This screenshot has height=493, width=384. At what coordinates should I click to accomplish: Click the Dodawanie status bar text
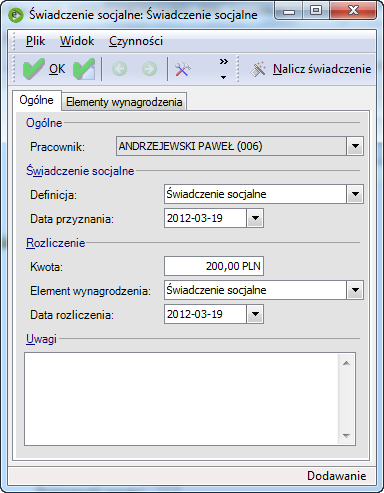coord(337,476)
